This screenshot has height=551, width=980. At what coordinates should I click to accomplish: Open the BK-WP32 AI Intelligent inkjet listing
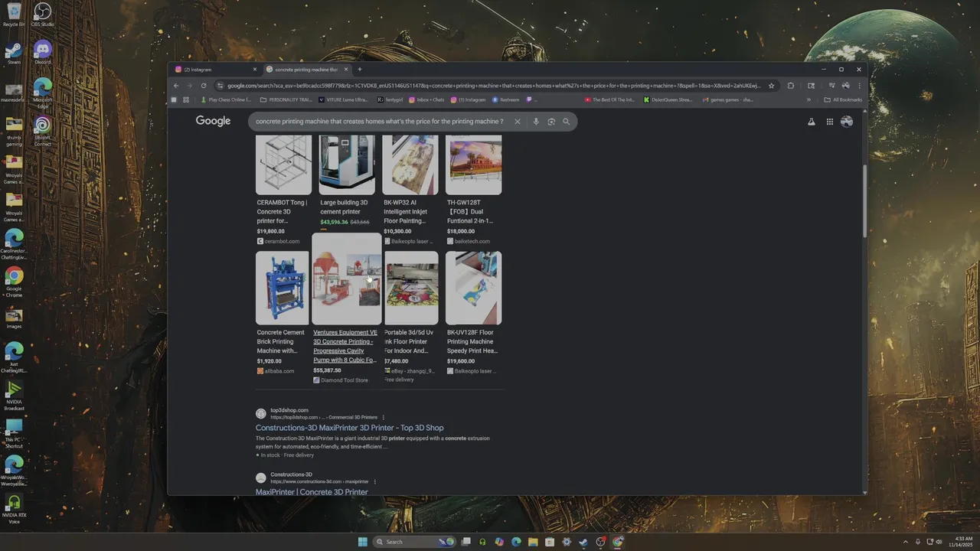tap(410, 212)
